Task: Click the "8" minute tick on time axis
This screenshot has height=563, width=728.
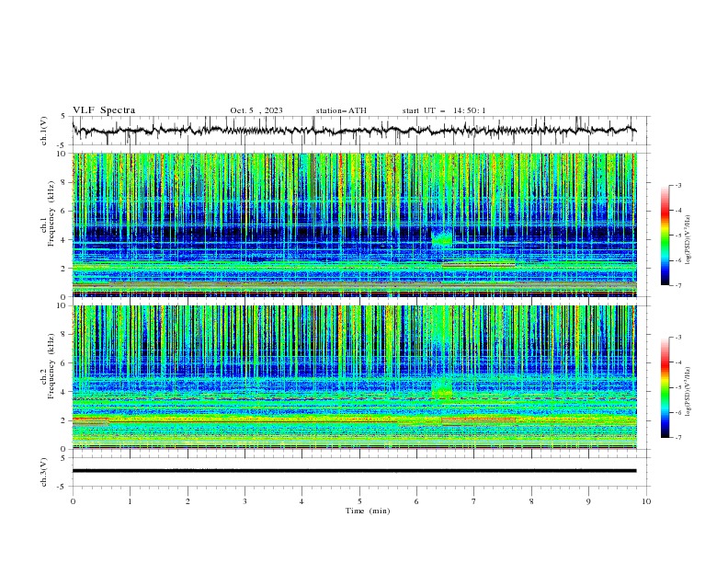Action: coord(531,501)
